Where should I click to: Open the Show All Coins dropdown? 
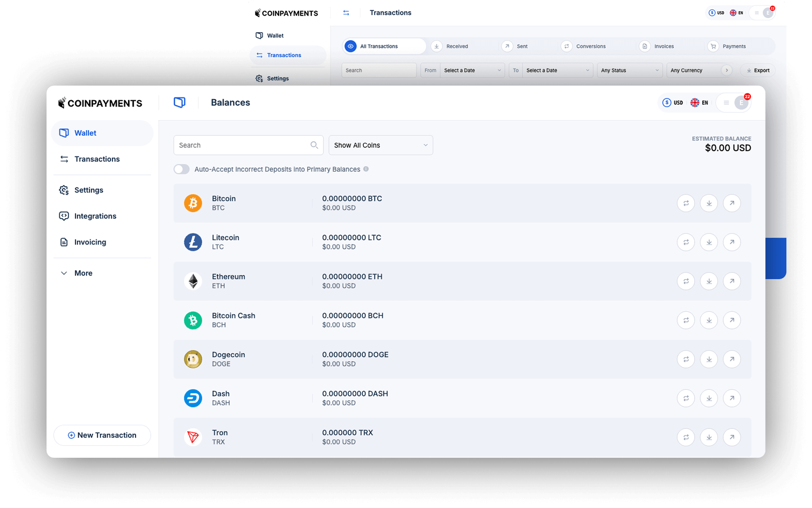tap(381, 145)
